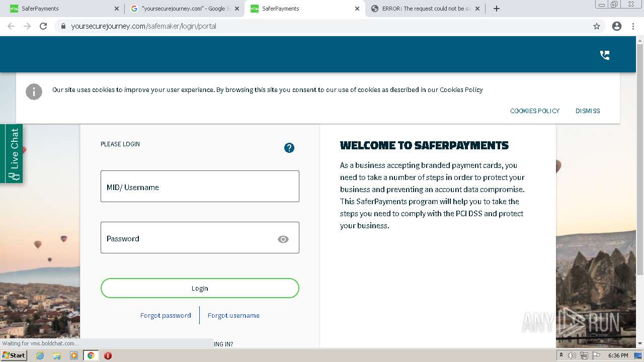
Task: Open the Forgot password link
Action: [x=166, y=315]
